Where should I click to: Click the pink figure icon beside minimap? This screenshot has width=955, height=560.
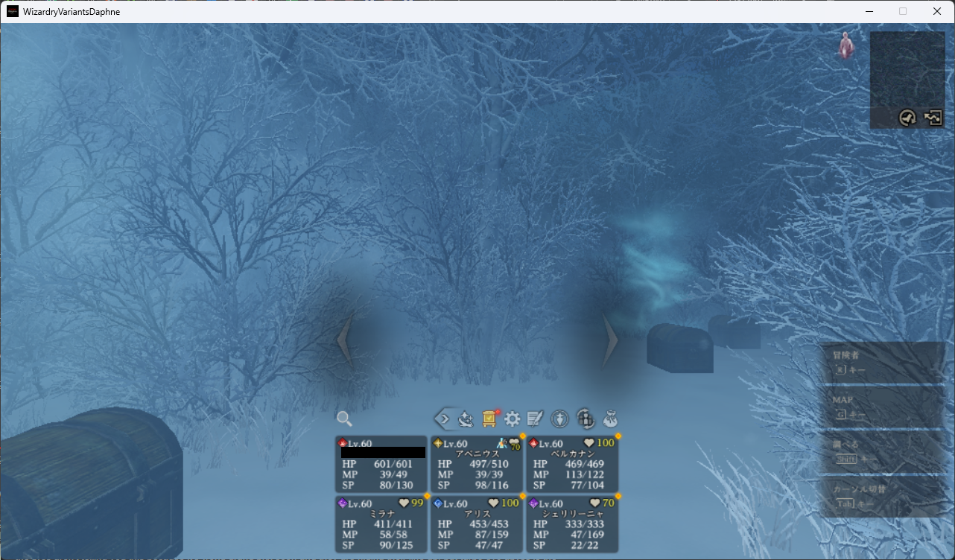pyautogui.click(x=846, y=45)
